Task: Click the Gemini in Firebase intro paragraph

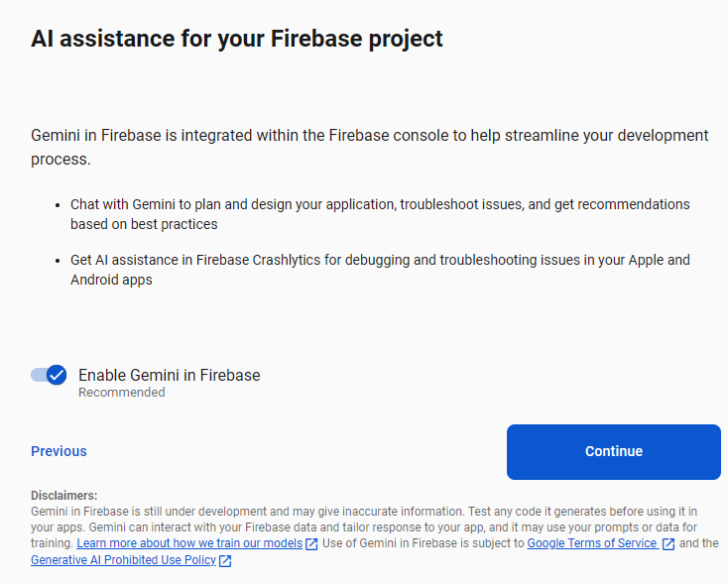Action: [x=369, y=147]
